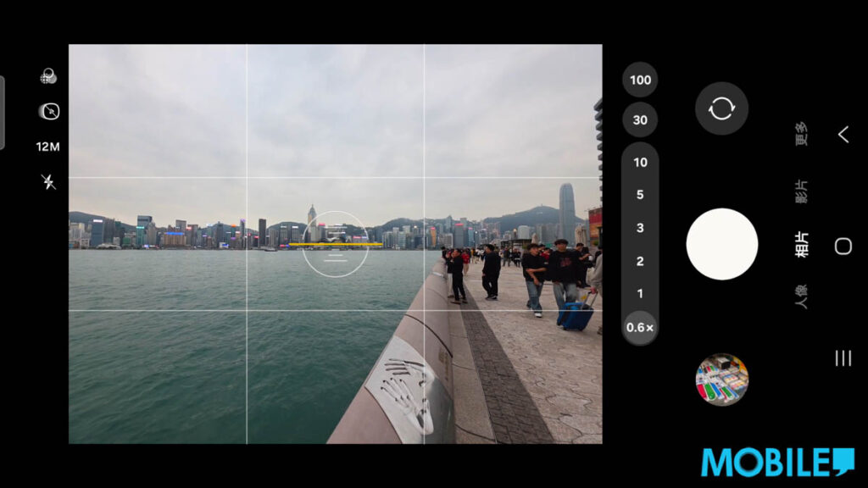868x488 pixels.
Task: Select 100x zoom level
Action: pyautogui.click(x=640, y=80)
